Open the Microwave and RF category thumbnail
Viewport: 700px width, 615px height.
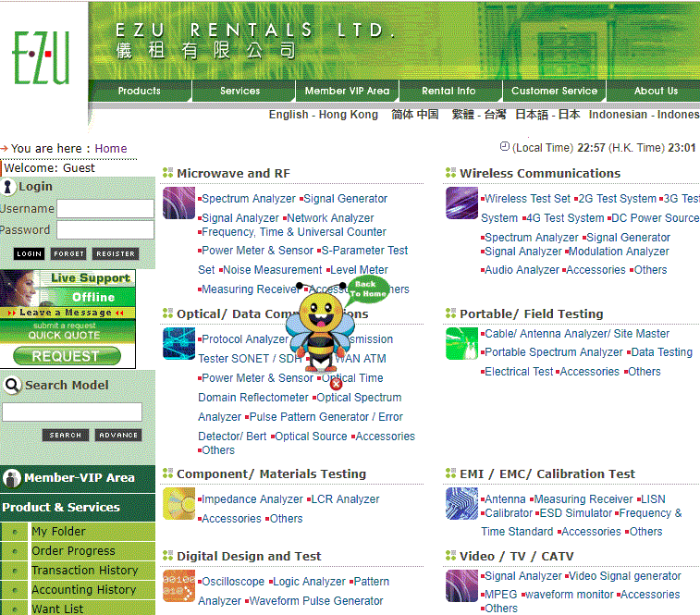click(x=178, y=203)
